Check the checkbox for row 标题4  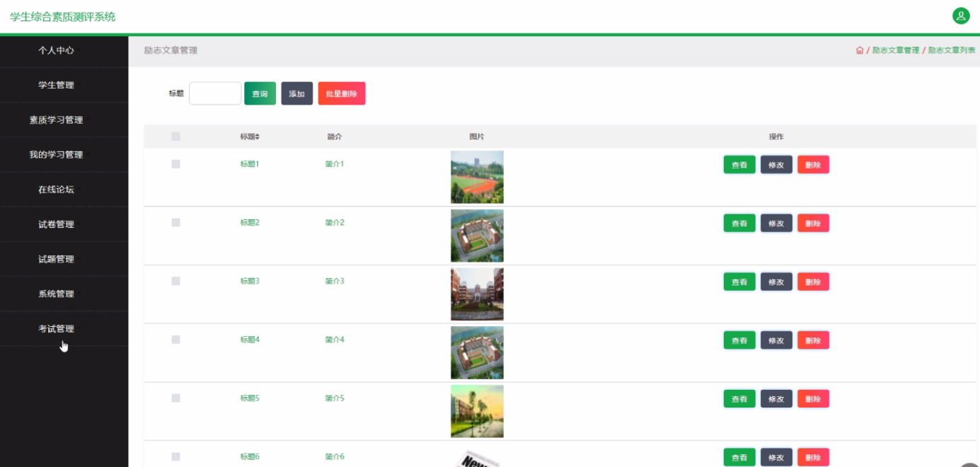176,340
